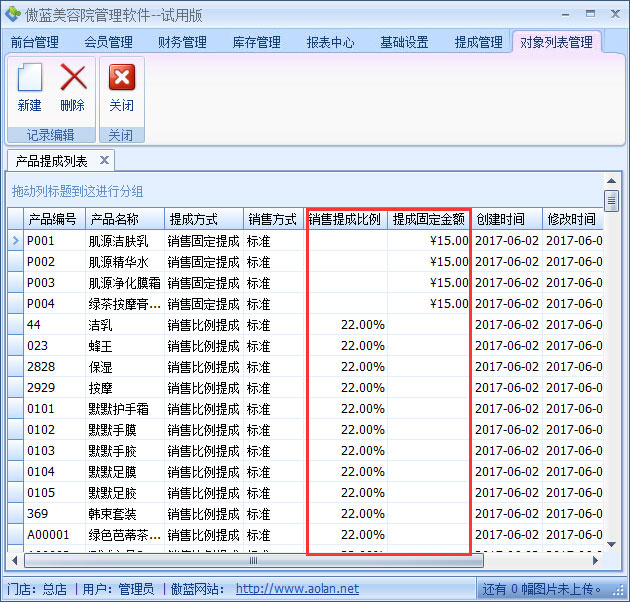Image resolution: width=630 pixels, height=602 pixels.
Task: Click the horizontal scrollbar right arrow
Action: 594,560
